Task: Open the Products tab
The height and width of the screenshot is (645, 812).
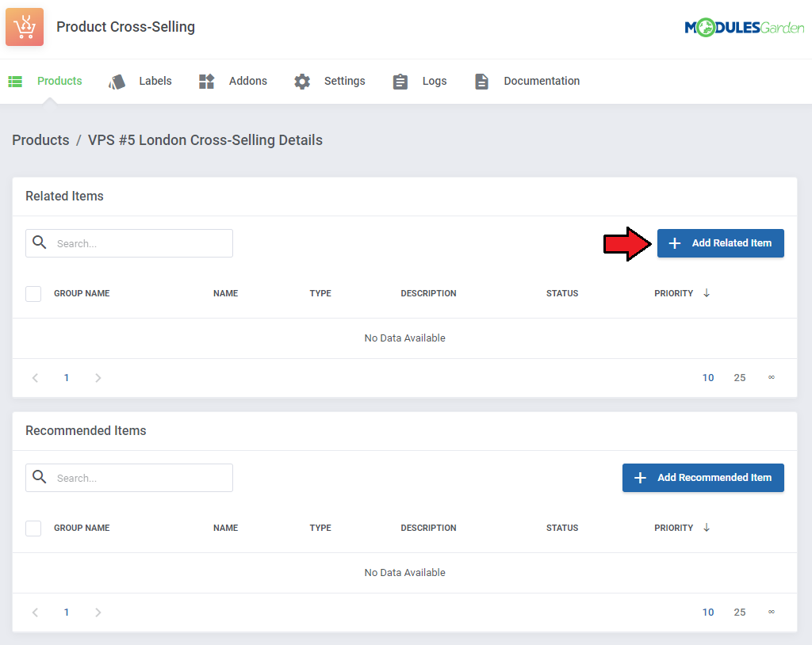Action: pyautogui.click(x=59, y=81)
